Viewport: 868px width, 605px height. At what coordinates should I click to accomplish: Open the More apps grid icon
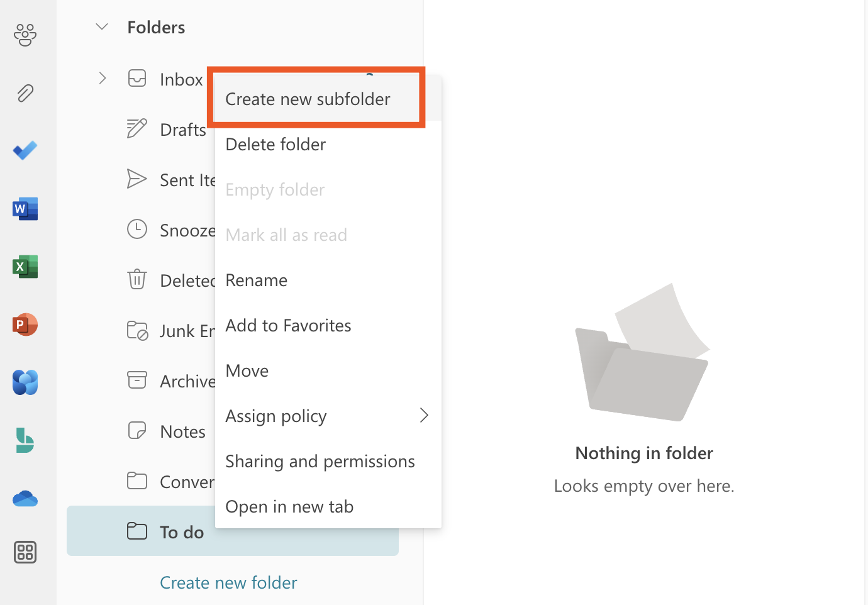coord(25,552)
